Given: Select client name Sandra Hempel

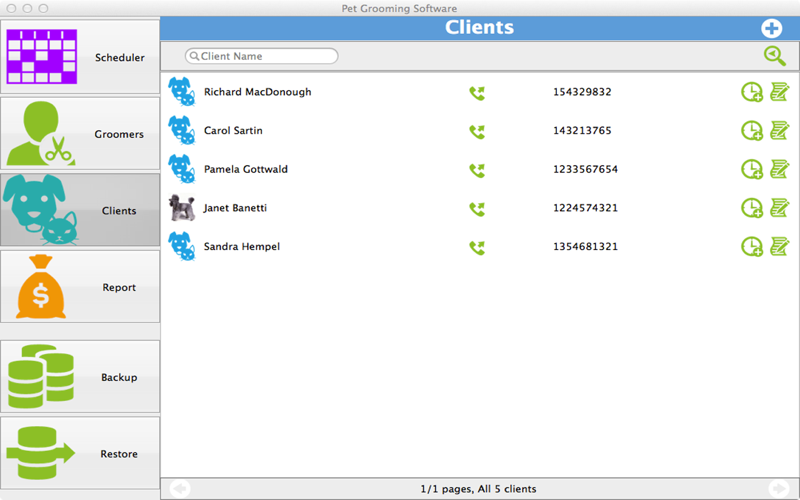Looking at the screenshot, I should pyautogui.click(x=242, y=246).
